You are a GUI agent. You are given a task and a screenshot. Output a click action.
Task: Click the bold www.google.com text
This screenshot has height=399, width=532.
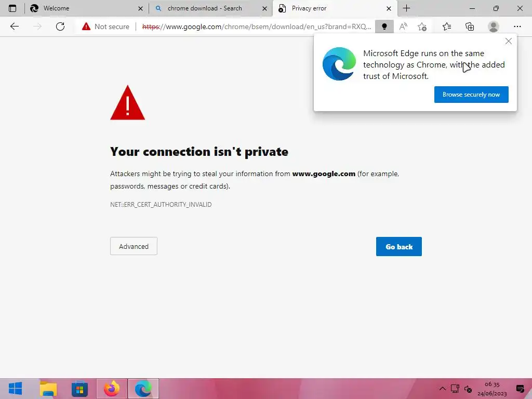point(324,174)
